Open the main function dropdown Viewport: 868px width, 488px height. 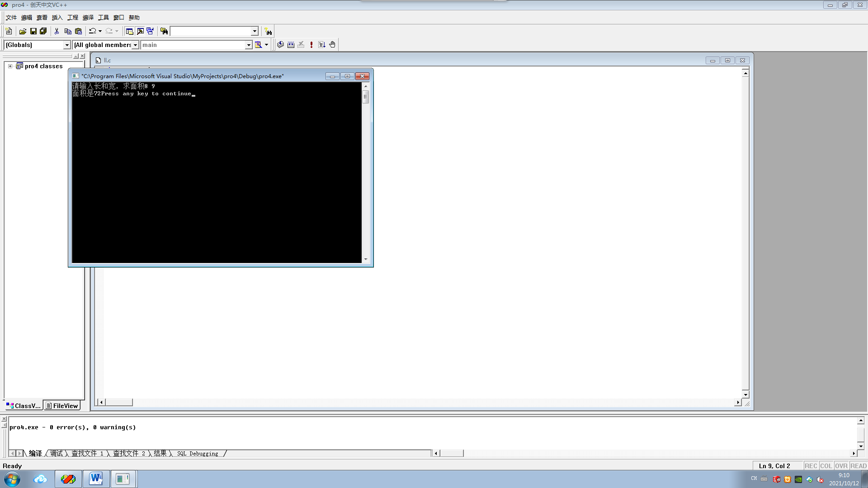(x=248, y=45)
